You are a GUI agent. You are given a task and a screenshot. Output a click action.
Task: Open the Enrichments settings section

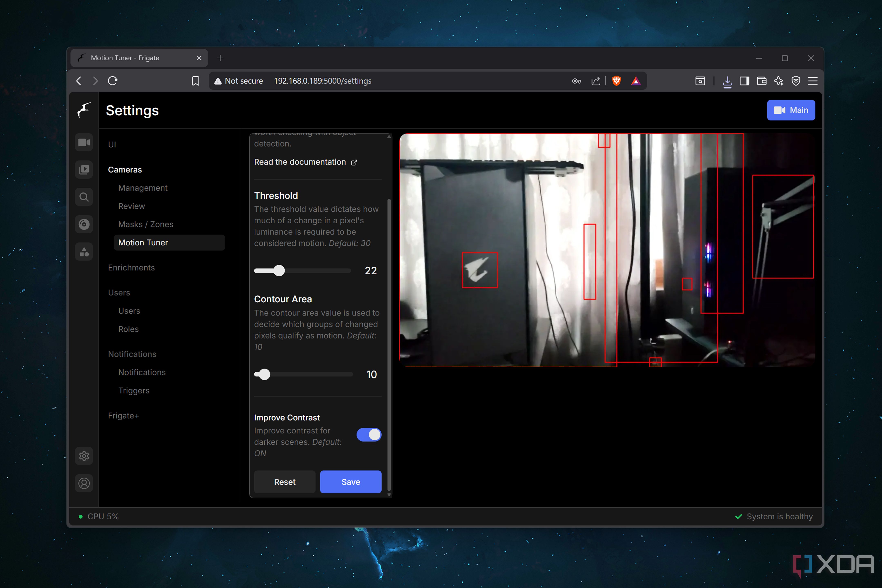131,268
